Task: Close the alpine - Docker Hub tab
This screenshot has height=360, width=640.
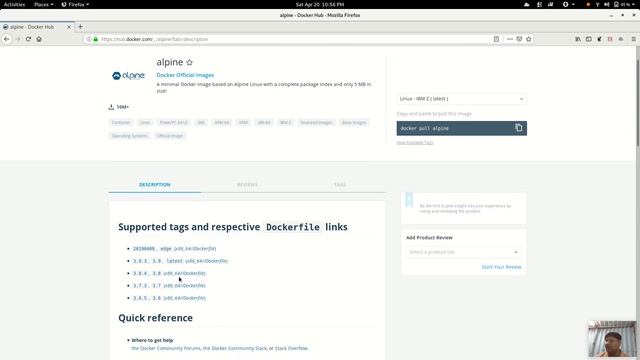Action: pos(69,27)
